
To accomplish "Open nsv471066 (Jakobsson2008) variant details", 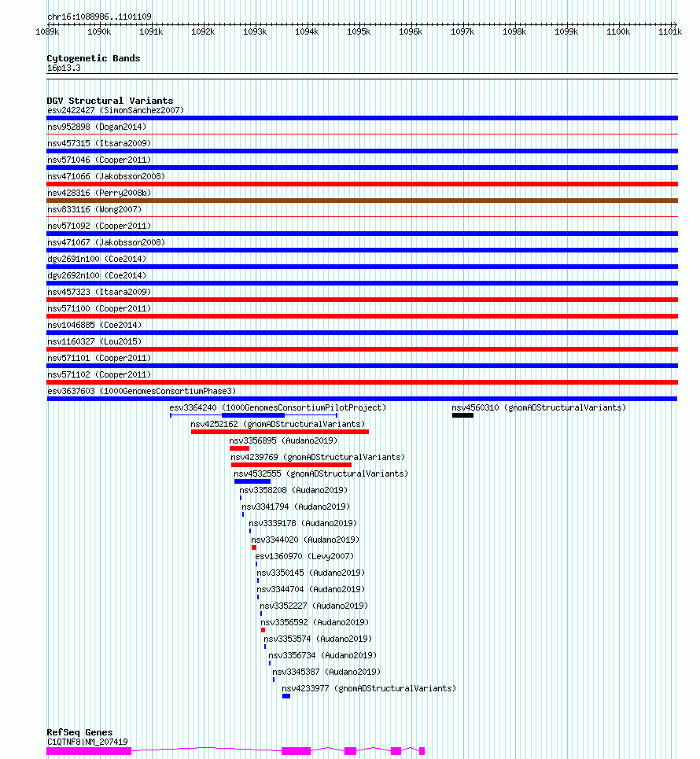I will pos(106,176).
